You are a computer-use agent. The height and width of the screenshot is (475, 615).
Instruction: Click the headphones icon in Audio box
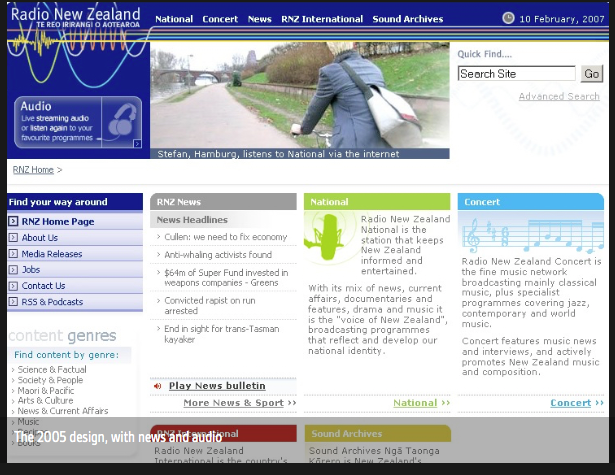tap(122, 119)
